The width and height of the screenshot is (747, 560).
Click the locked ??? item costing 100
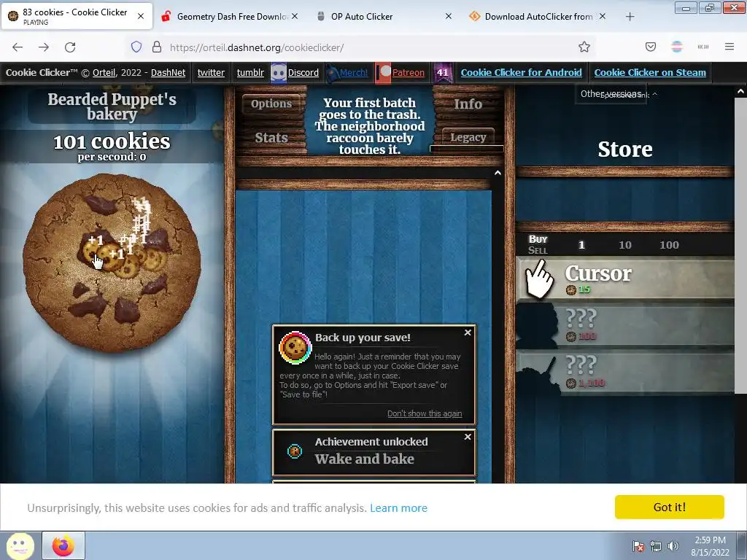point(625,326)
